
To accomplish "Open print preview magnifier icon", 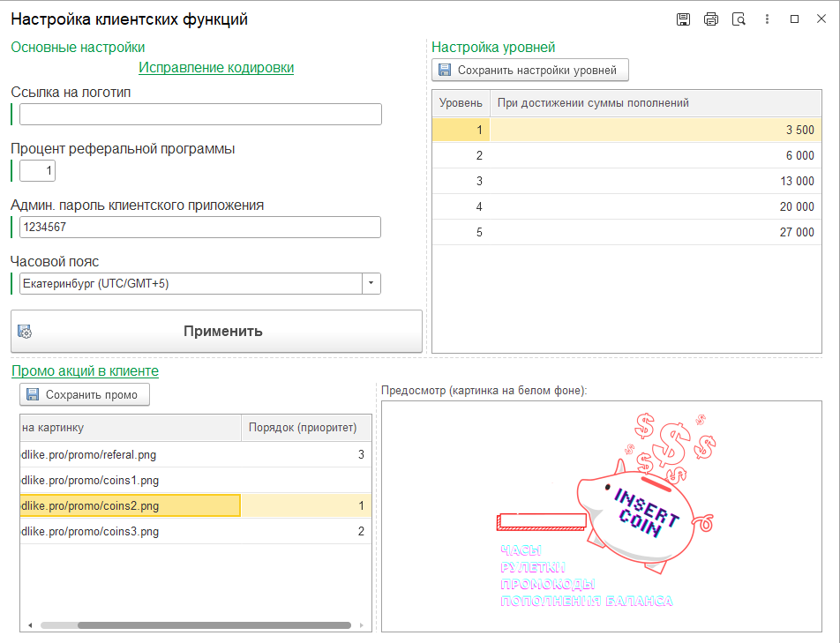I will pos(739,19).
